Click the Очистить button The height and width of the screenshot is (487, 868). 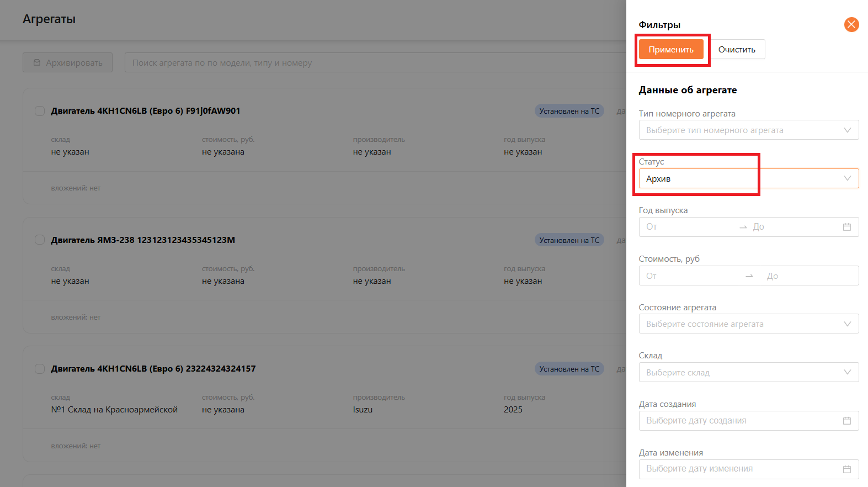click(736, 49)
